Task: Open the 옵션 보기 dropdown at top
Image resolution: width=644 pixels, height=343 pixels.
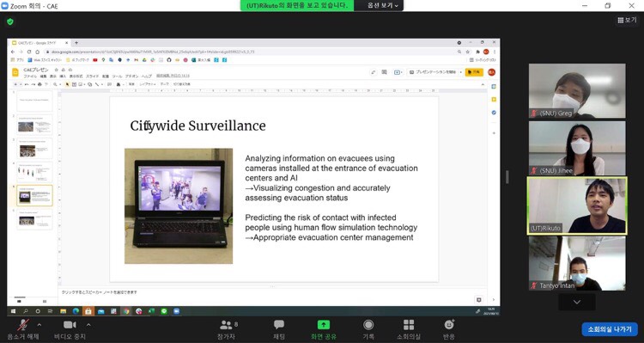Action: pos(383,5)
